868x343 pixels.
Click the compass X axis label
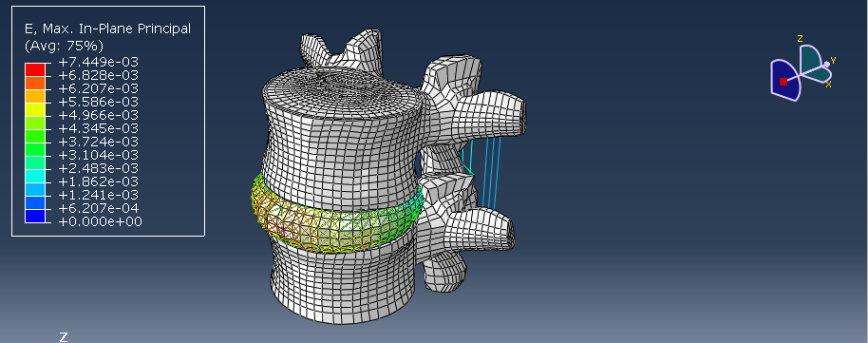[x=829, y=85]
